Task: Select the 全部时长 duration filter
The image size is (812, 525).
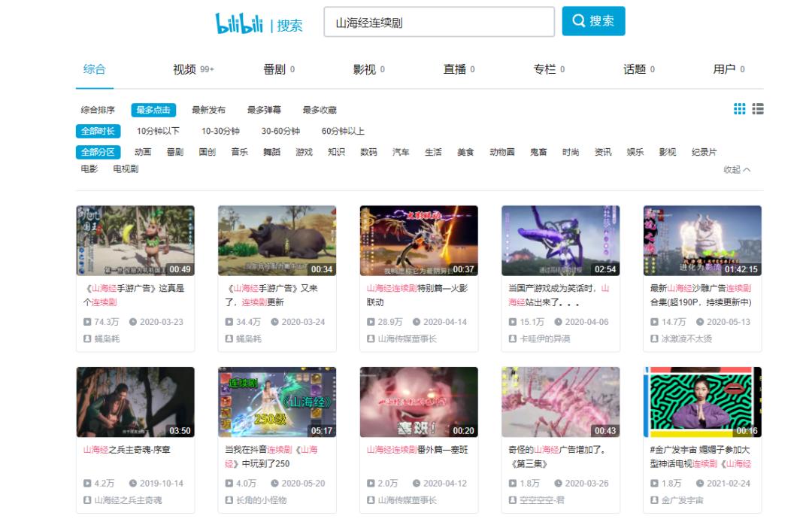Action: [x=98, y=131]
